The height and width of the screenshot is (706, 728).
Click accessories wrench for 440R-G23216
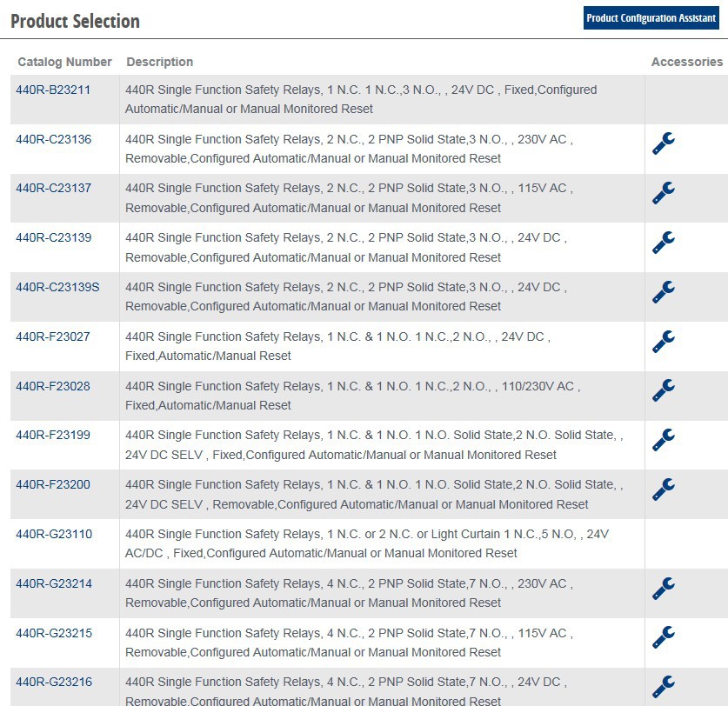pos(664,687)
